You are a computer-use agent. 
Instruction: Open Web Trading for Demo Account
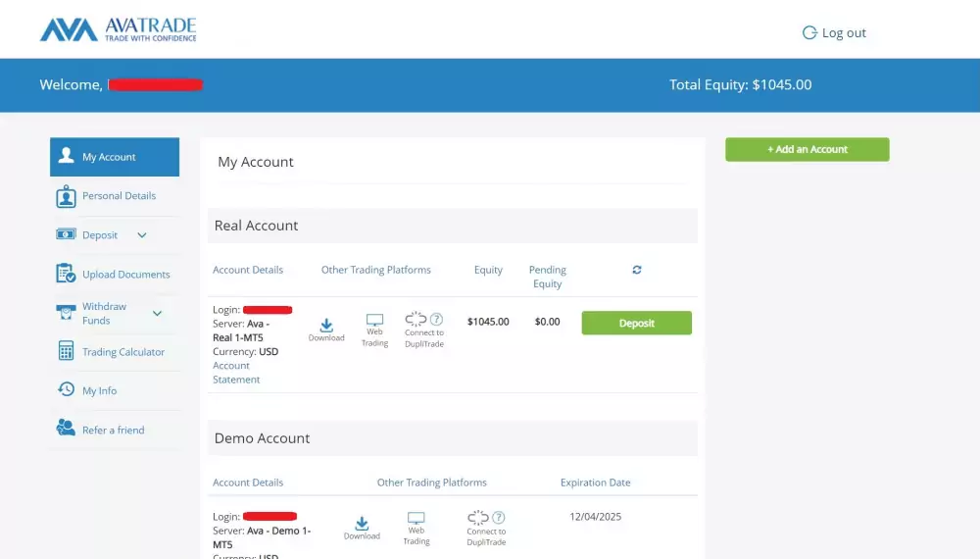point(416,529)
